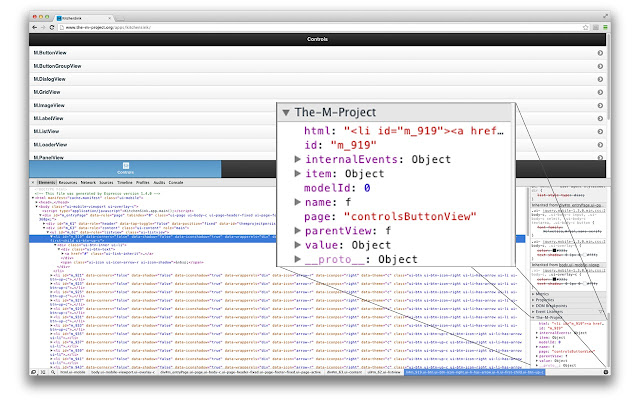Screen dimensions: 640x400
Task: Click the browser forward arrow
Action: pyautogui.click(x=43, y=27)
